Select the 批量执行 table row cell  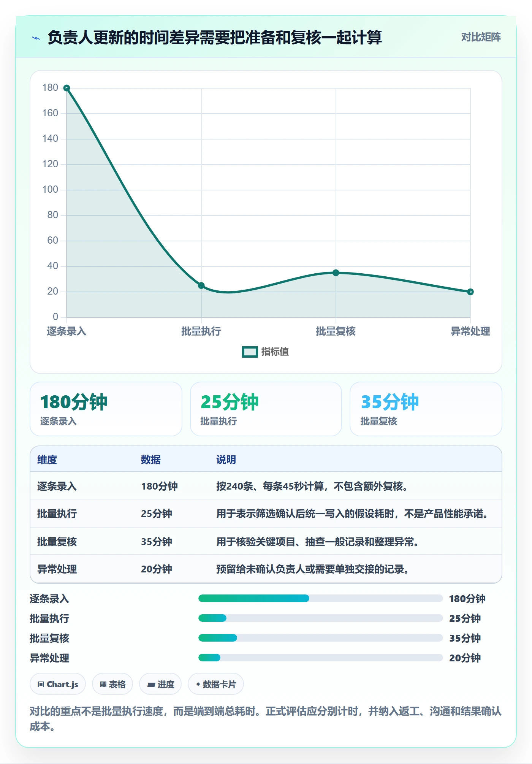(57, 514)
